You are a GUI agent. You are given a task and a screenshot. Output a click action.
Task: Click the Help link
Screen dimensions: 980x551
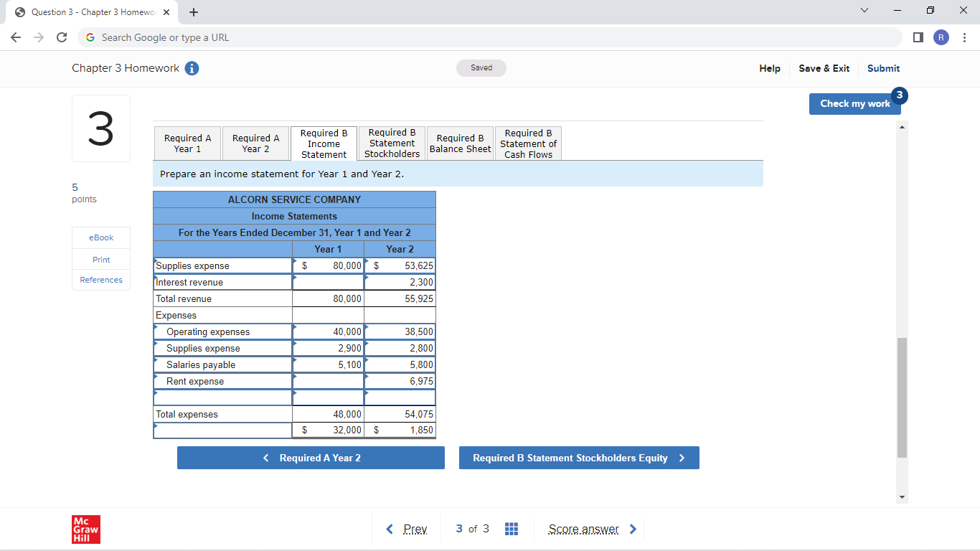tap(770, 68)
